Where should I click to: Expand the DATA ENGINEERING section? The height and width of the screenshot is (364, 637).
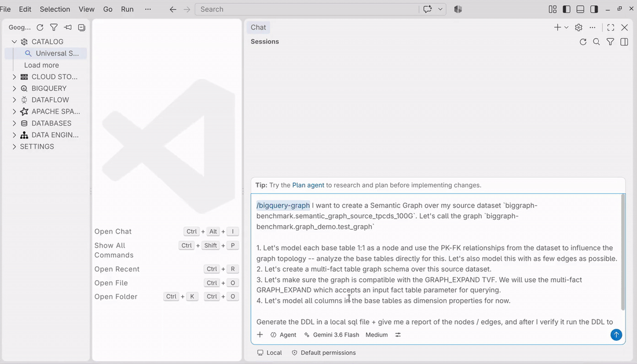[x=14, y=135]
